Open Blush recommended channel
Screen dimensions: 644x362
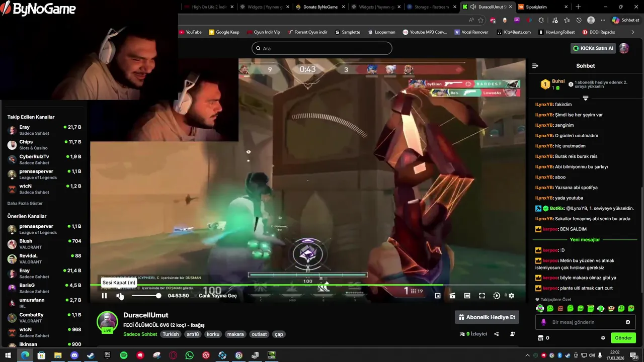click(x=44, y=244)
